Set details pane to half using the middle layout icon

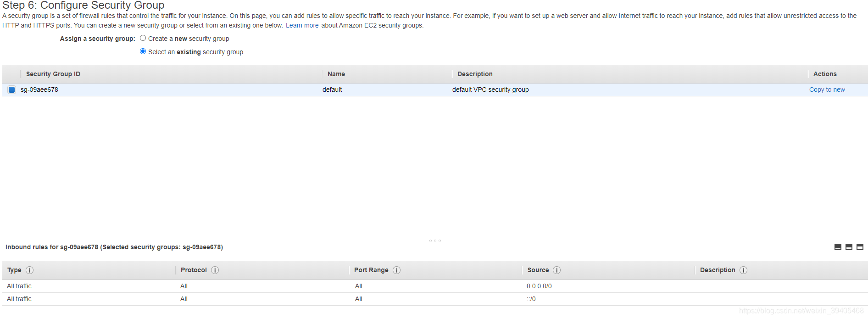tap(849, 247)
